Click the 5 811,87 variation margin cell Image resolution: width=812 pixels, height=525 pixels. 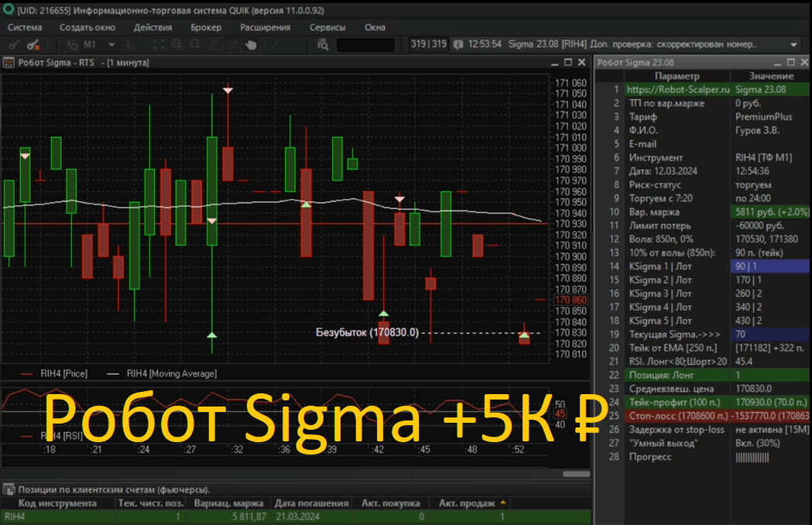click(x=228, y=516)
